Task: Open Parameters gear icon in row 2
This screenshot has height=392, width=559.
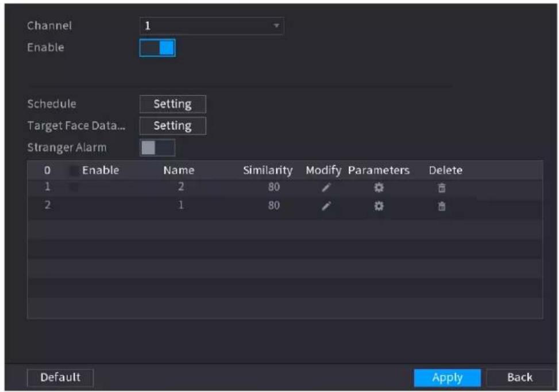Action: (x=379, y=206)
